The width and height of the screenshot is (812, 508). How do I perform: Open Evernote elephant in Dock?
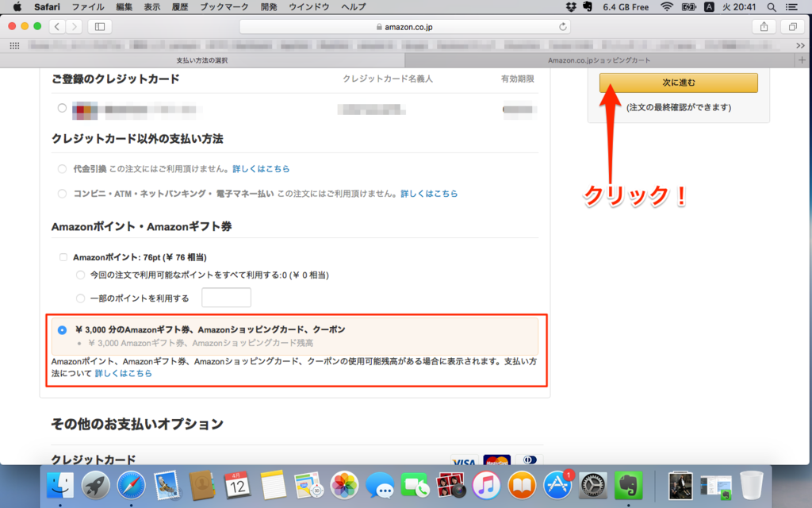click(x=628, y=486)
